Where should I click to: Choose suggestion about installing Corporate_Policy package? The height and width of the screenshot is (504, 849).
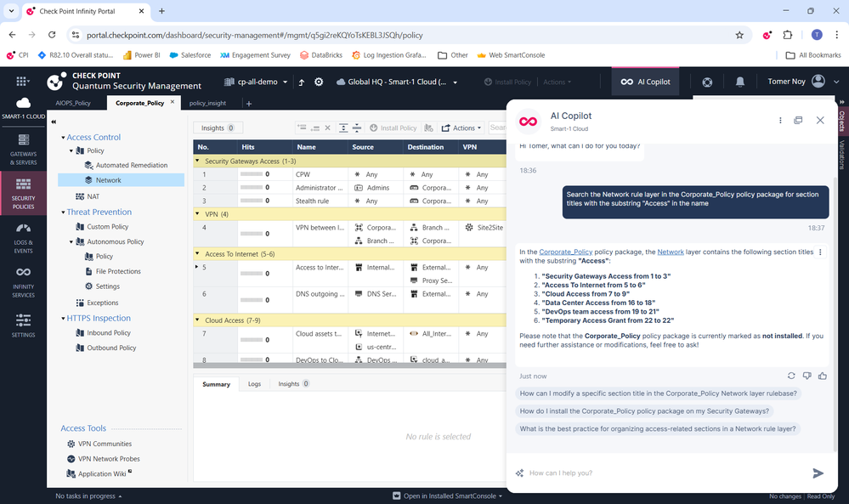pos(644,411)
